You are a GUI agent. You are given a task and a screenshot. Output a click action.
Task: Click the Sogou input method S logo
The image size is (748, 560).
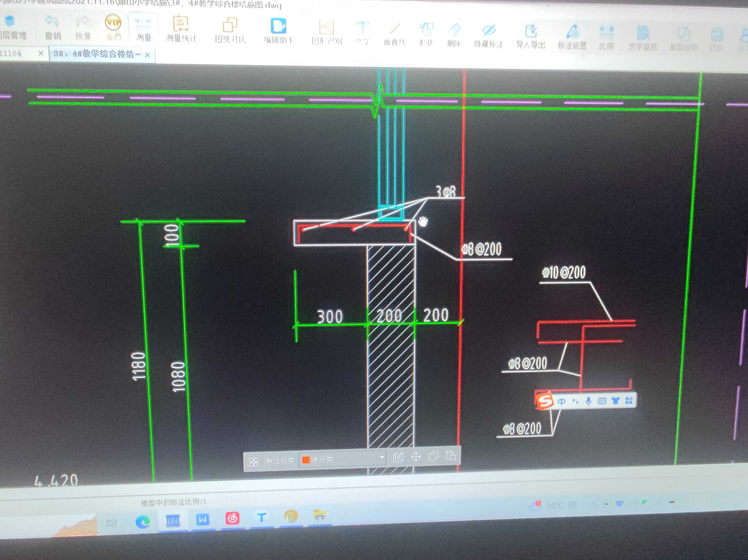coord(545,402)
